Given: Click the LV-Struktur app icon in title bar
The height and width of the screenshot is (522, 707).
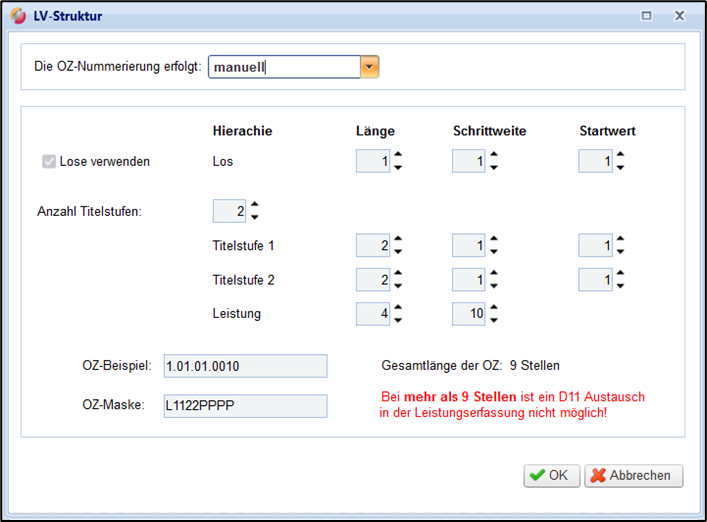Looking at the screenshot, I should [x=18, y=16].
